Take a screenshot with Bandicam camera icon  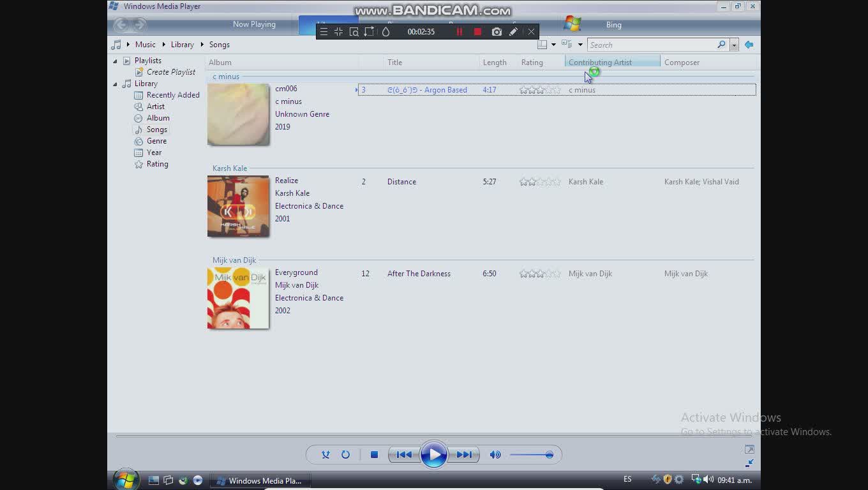pos(497,31)
